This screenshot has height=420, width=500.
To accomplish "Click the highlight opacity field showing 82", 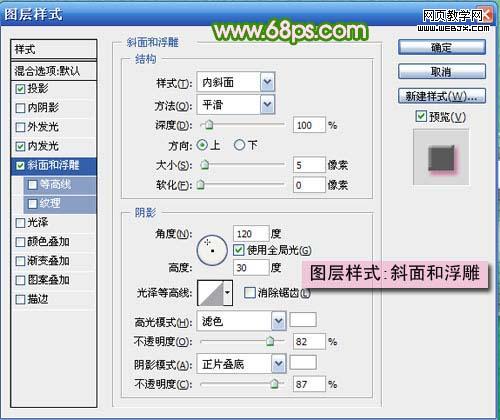I will tap(309, 341).
